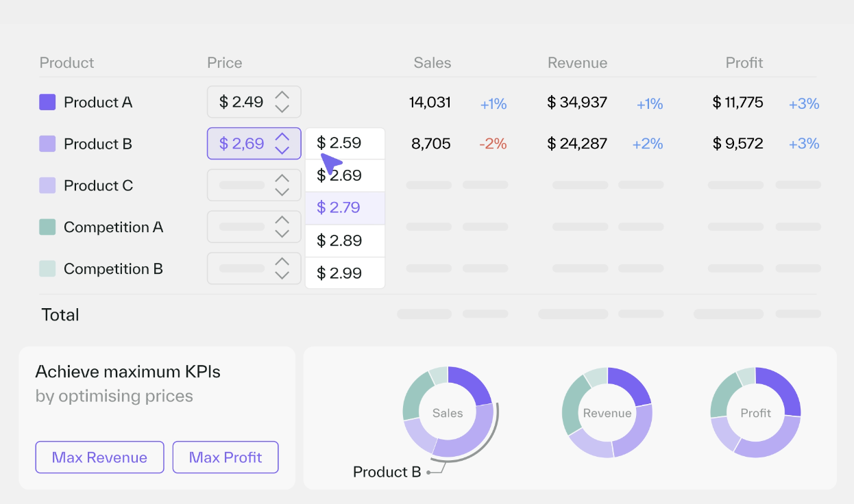Click Competition B's pale green swatch
Screen dimensions: 854x504
click(x=47, y=268)
